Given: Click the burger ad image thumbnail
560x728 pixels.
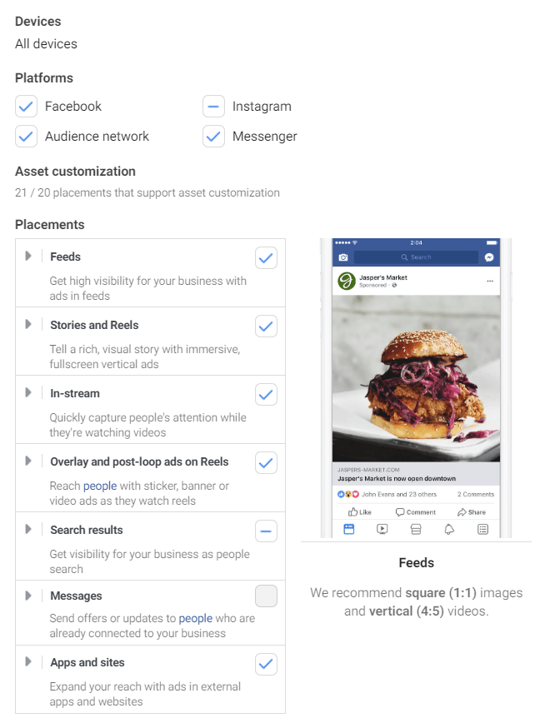Looking at the screenshot, I should pyautogui.click(x=416, y=378).
